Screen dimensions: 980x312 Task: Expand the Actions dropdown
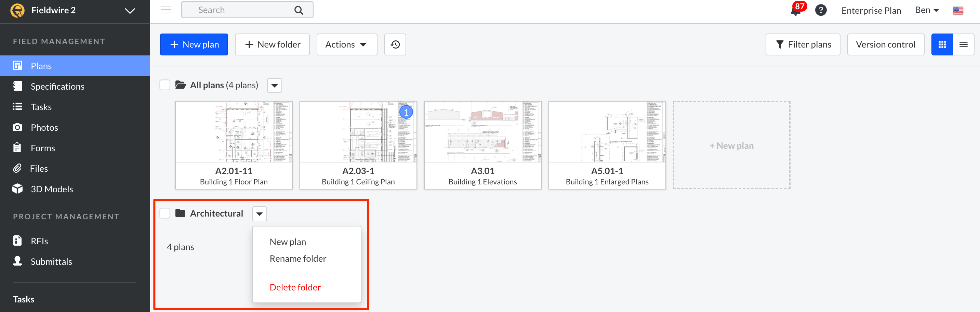(346, 44)
